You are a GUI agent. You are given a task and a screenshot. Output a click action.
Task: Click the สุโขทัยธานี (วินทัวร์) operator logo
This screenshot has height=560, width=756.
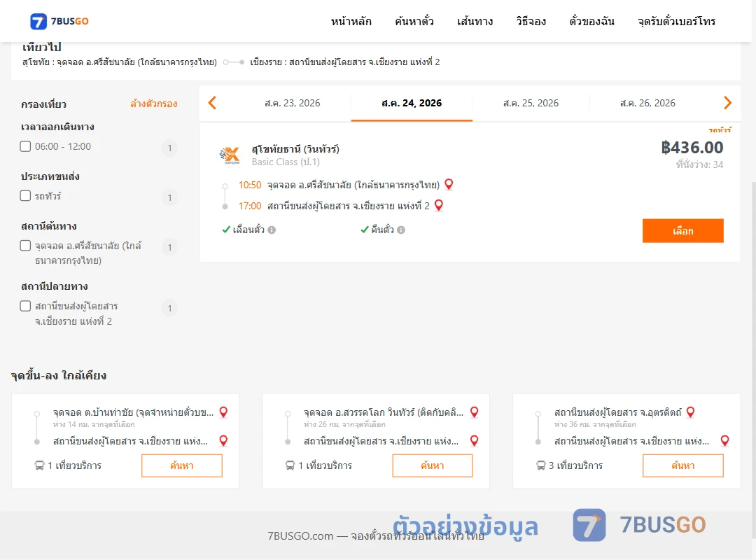click(230, 155)
